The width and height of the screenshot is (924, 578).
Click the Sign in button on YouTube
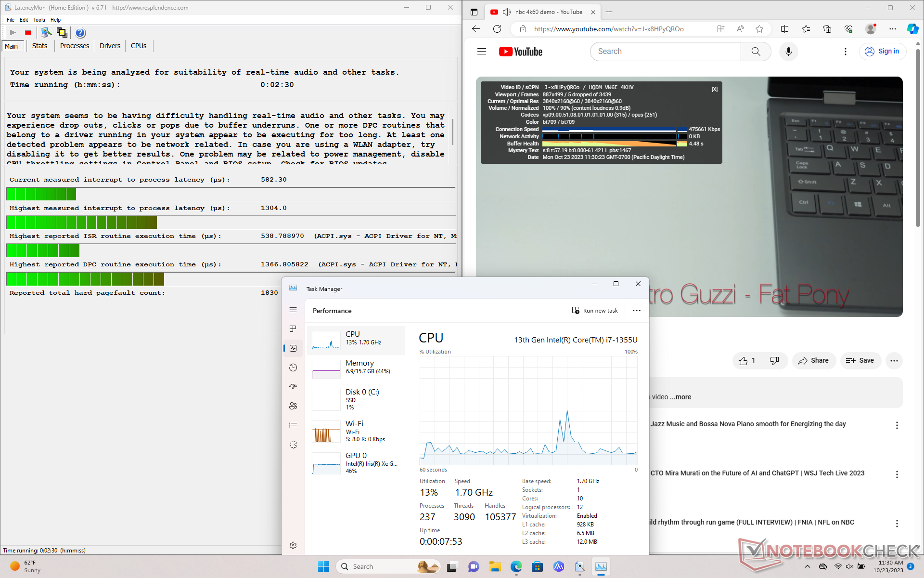[882, 52]
